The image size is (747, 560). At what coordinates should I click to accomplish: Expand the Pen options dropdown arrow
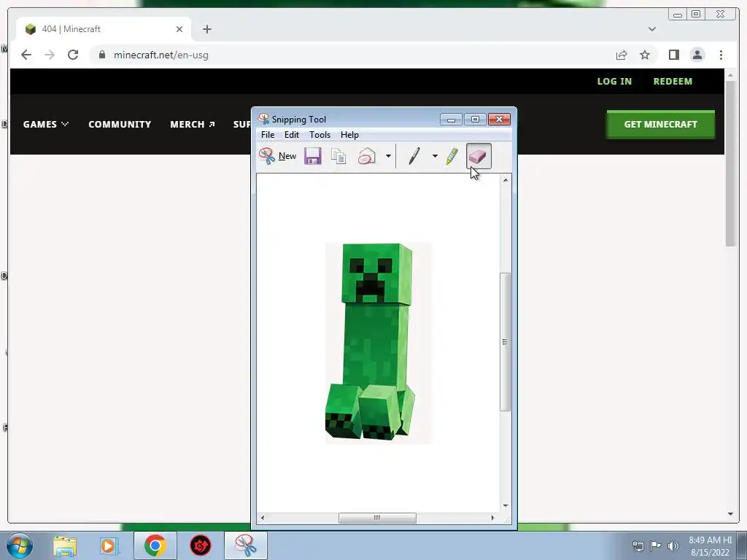coord(435,156)
